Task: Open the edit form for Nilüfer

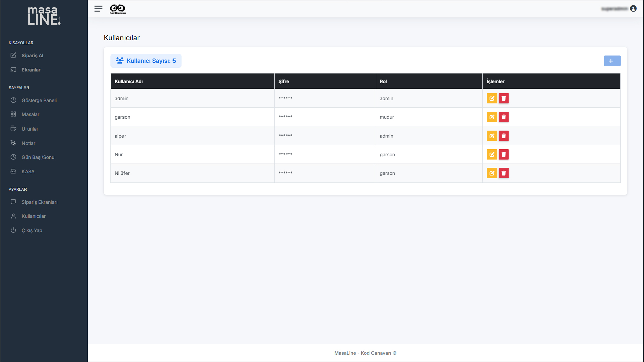Action: [x=492, y=173]
